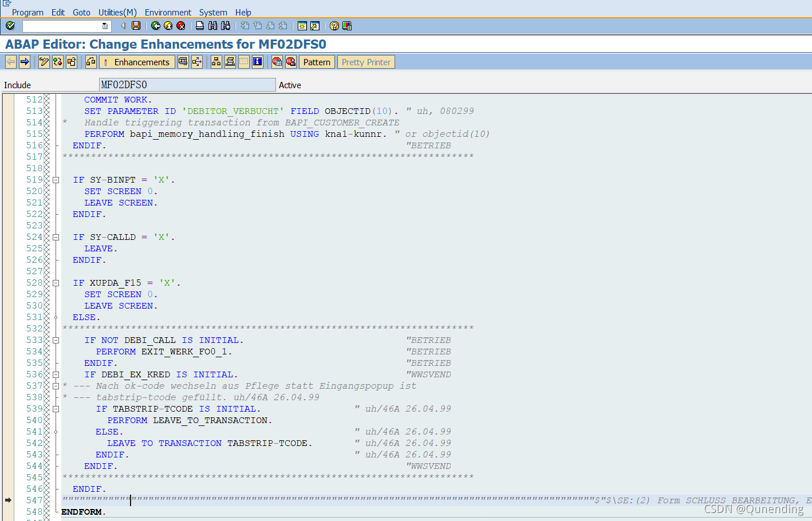Image resolution: width=812 pixels, height=521 pixels.
Task: Exit using the yellow up-arrow Exit icon
Action: point(168,26)
